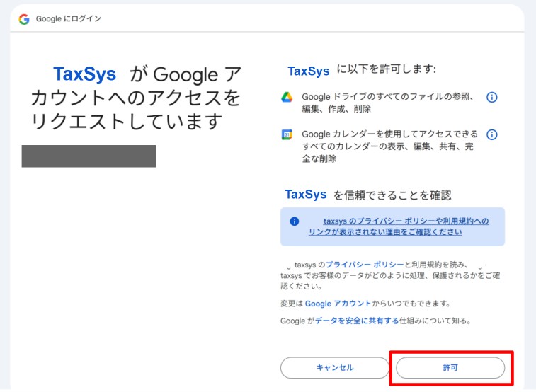Click からいつでもできます text

click(x=411, y=304)
